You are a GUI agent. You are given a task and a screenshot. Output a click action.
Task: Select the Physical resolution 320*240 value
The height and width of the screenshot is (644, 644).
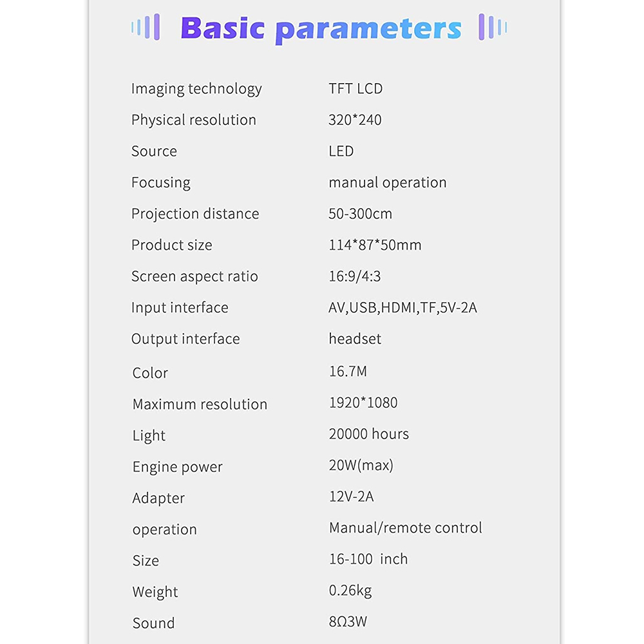pyautogui.click(x=355, y=120)
